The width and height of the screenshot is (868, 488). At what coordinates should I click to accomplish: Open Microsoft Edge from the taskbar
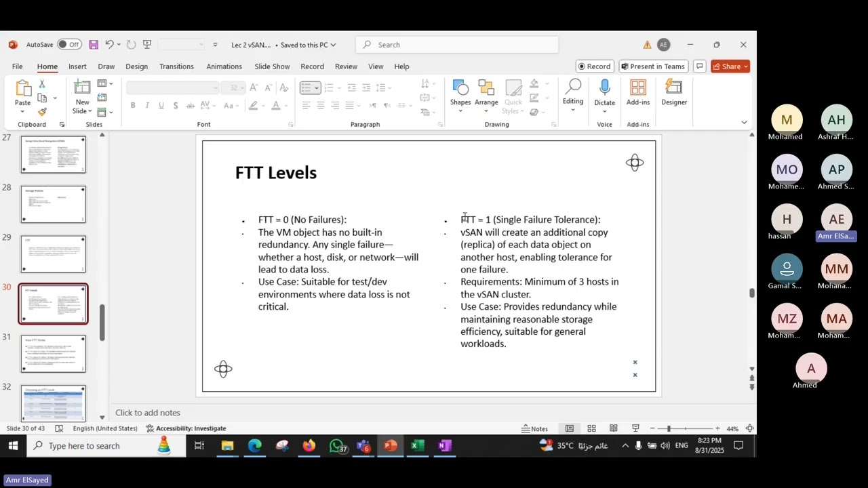pos(254,446)
